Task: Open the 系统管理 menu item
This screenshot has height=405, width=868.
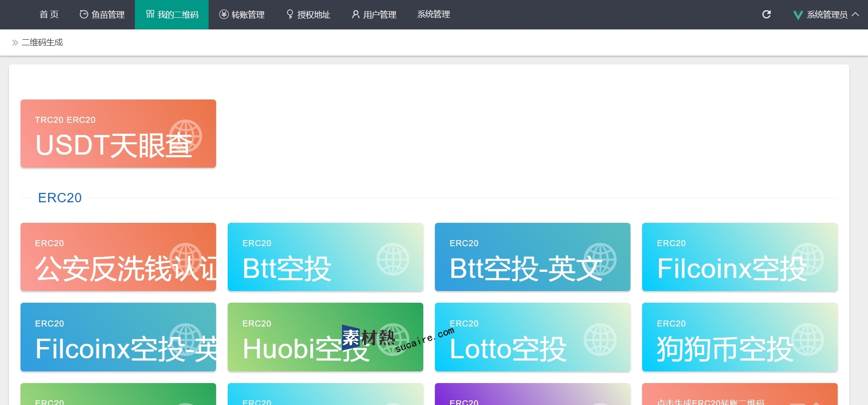Action: pos(434,14)
